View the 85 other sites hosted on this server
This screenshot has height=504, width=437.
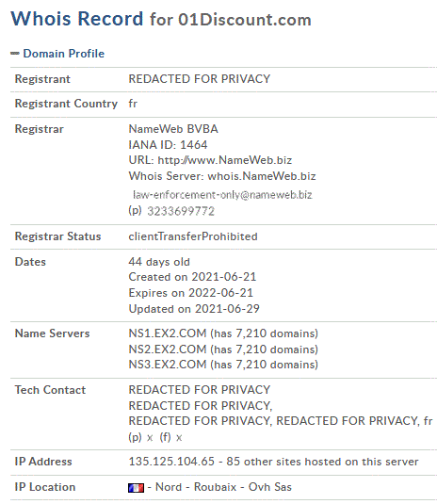(322, 462)
